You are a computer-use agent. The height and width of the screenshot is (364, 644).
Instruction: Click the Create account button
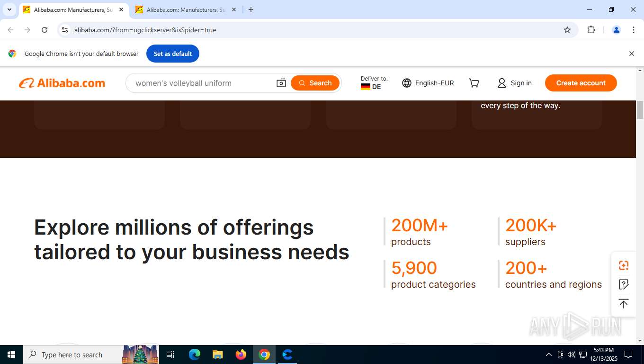pos(581,83)
